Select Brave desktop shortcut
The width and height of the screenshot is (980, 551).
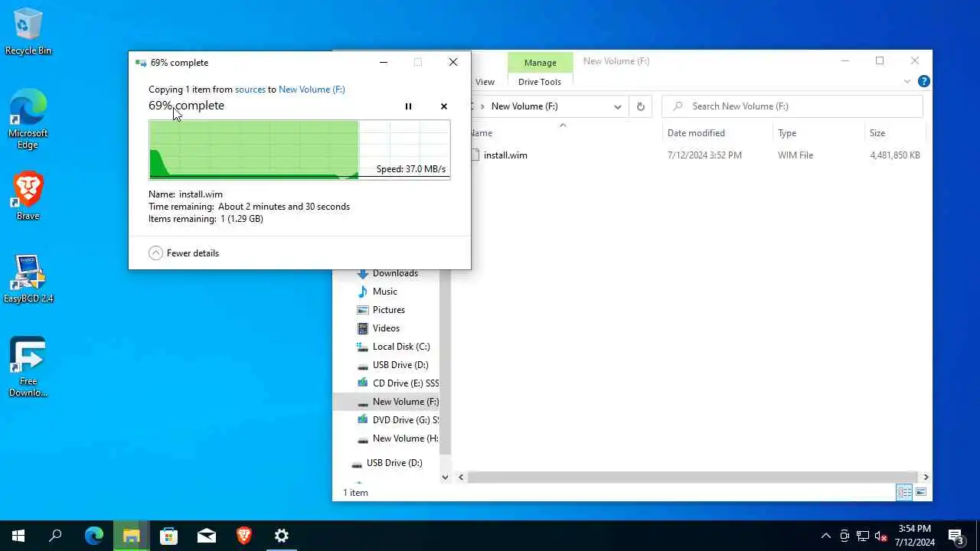28,196
